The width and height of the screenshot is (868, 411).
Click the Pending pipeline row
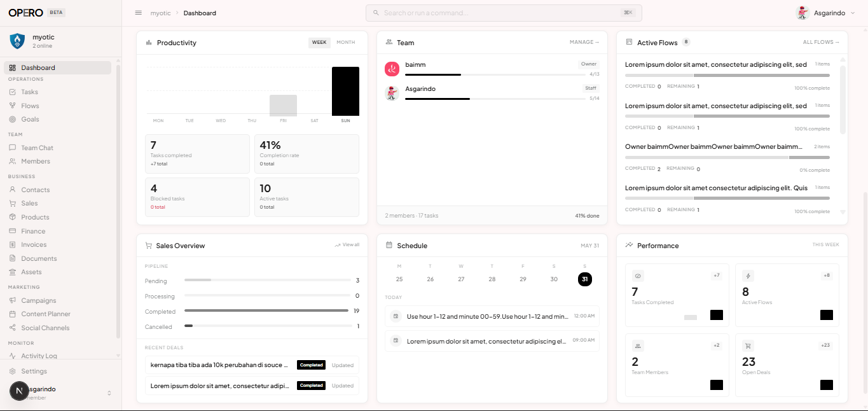pos(252,281)
